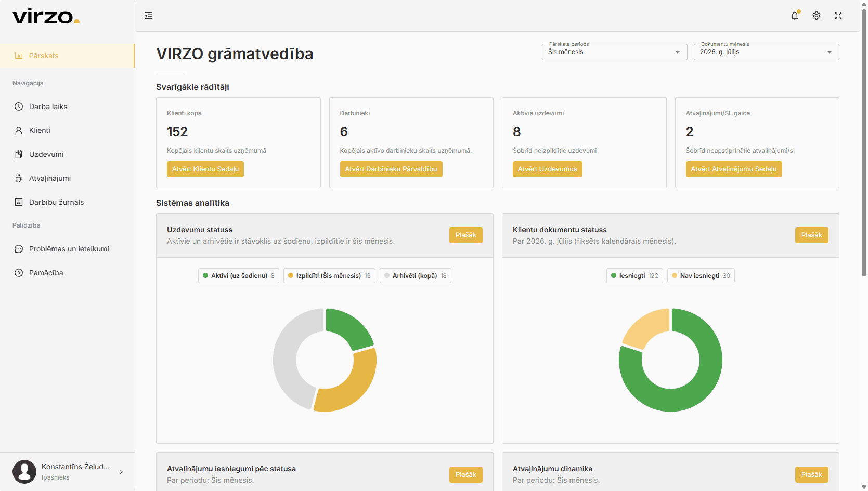Toggle the Izpildīti (Šis mēnesis) legend item

(329, 276)
